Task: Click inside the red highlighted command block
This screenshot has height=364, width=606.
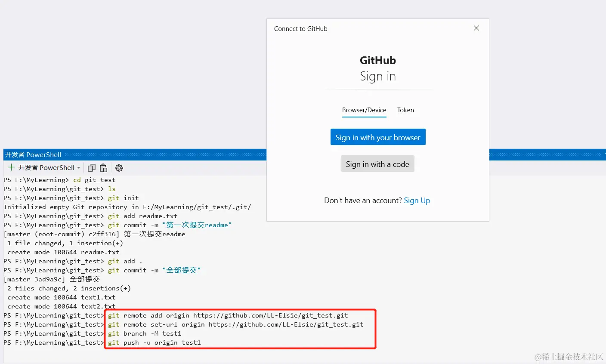Action: [240, 329]
